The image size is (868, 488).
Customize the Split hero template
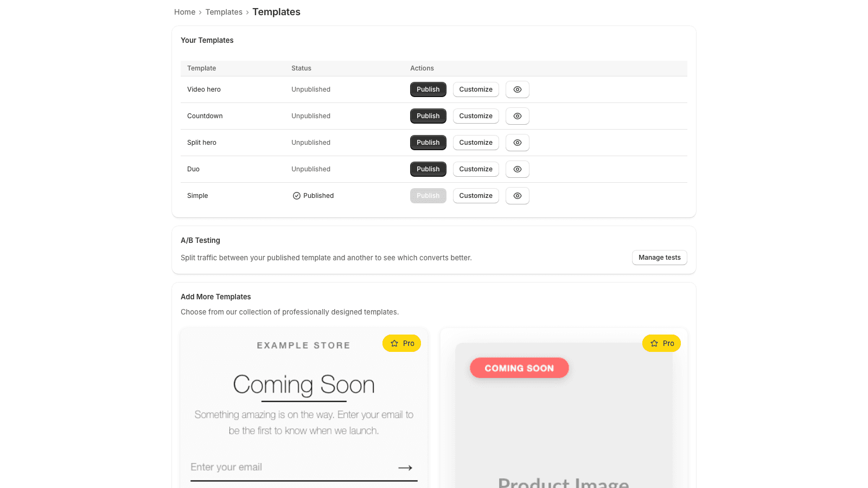[476, 143]
